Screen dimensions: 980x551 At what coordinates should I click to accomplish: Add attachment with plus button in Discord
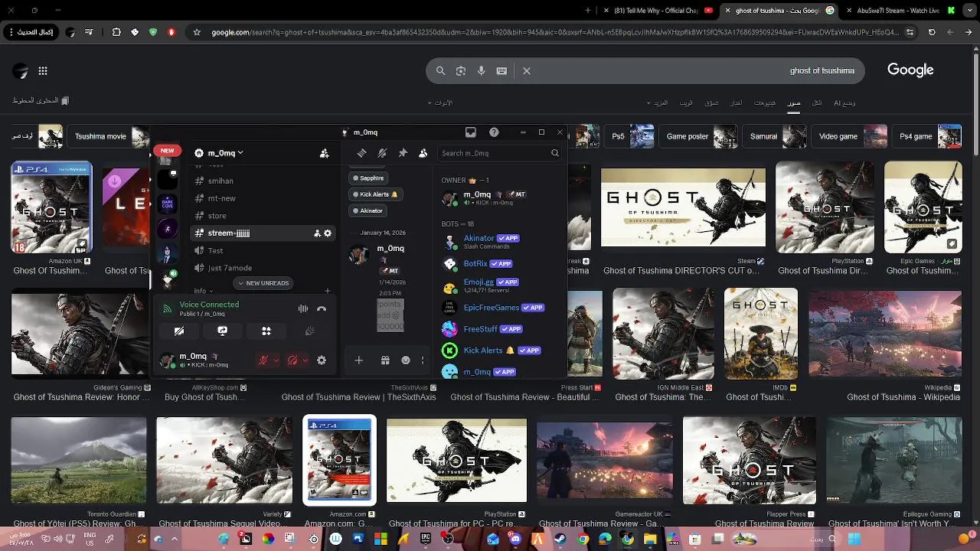358,360
